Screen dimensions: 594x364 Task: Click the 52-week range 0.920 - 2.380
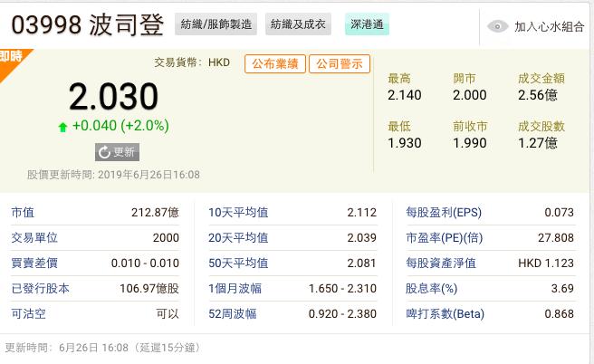[342, 314]
